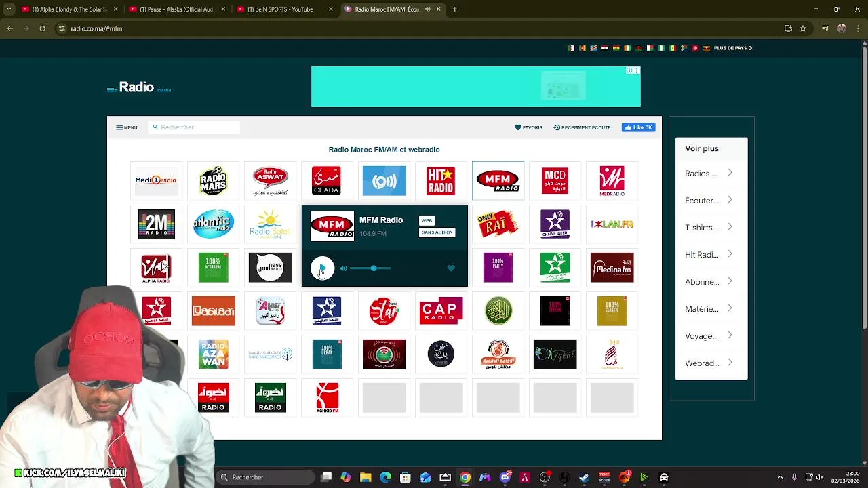868x488 pixels.
Task: Expand the T-shirts... sidebar entry
Action: (x=711, y=228)
